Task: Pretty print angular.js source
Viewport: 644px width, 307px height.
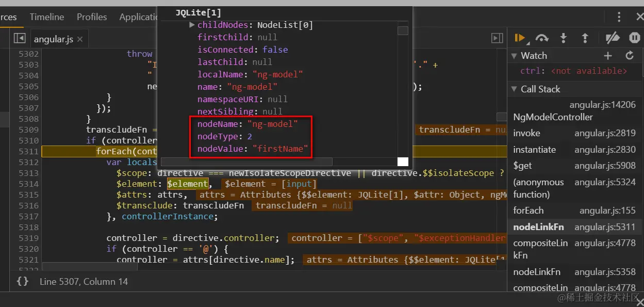Action: (x=22, y=281)
